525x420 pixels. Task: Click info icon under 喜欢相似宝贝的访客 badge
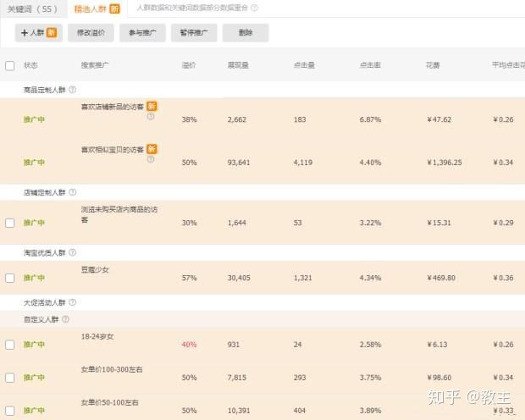pos(151,159)
